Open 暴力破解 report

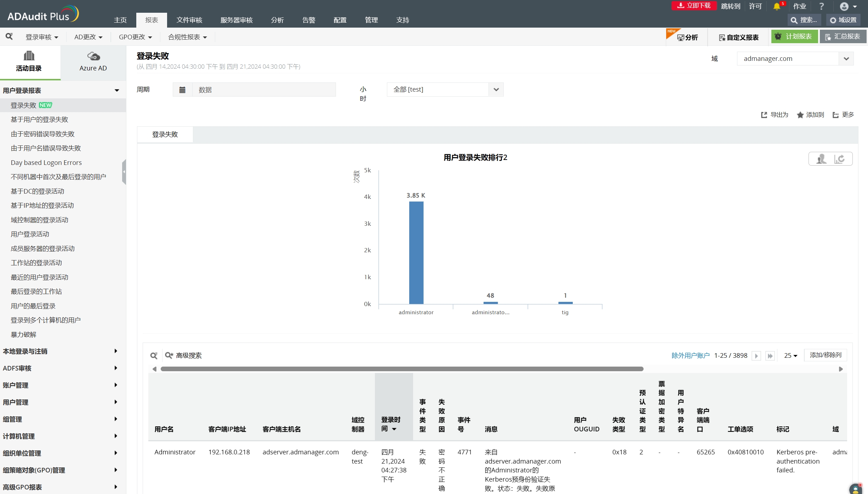point(23,335)
